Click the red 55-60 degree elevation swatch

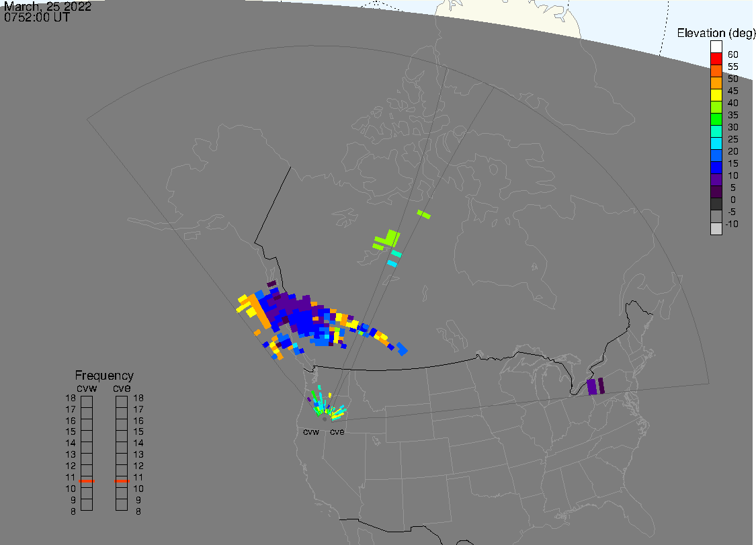coord(716,59)
